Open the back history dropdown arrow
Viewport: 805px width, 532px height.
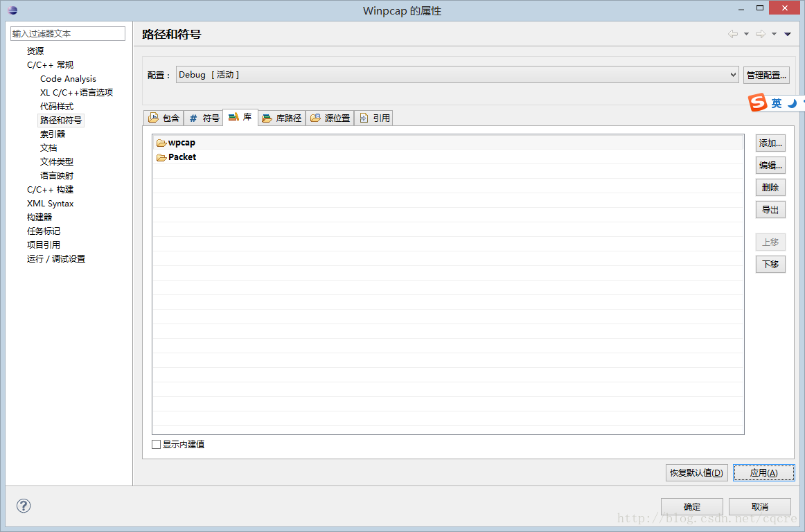coord(747,35)
